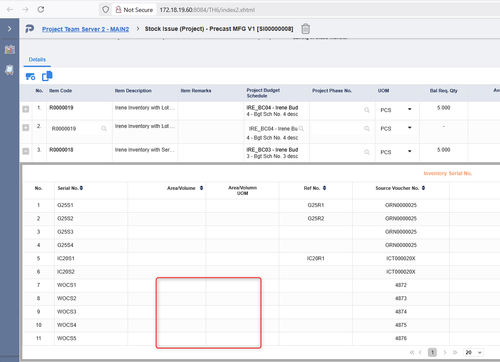
Task: Tick checkbox for item row 1
Action: [x=26, y=109]
